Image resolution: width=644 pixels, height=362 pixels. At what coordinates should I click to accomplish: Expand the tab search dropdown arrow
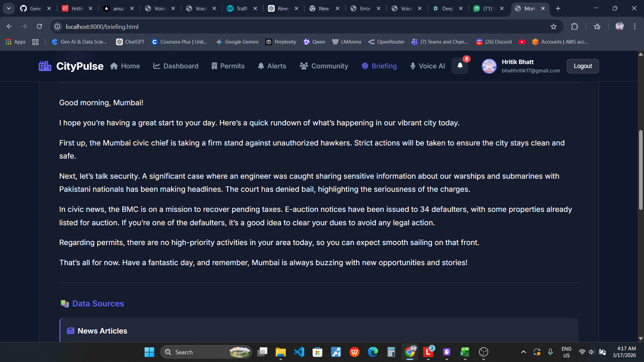click(x=8, y=8)
